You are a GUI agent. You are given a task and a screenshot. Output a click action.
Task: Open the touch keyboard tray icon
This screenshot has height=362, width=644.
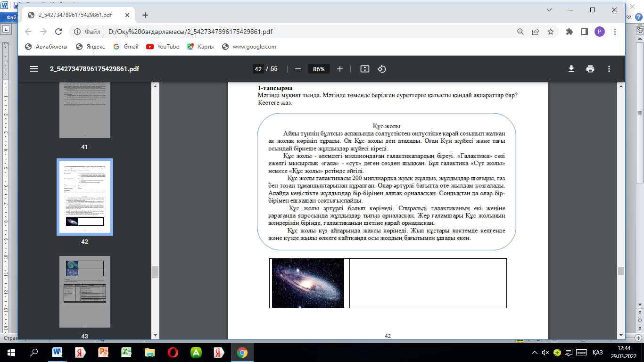(581, 352)
